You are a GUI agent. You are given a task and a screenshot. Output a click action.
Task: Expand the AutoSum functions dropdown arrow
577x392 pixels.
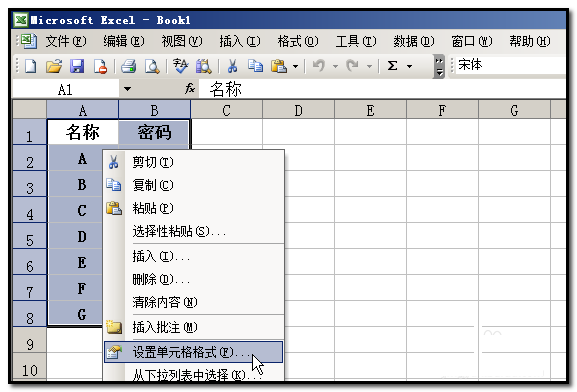tap(409, 67)
